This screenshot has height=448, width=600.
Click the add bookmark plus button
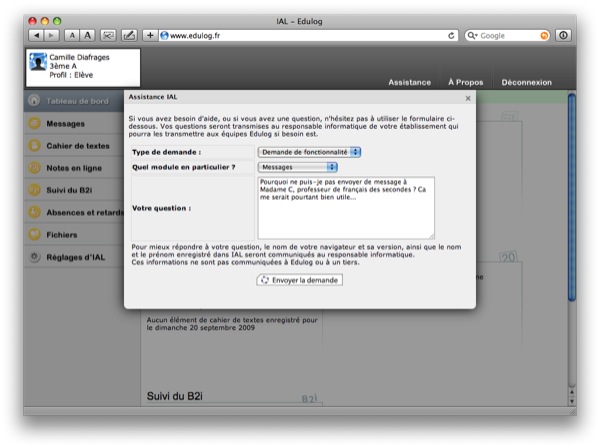click(150, 35)
